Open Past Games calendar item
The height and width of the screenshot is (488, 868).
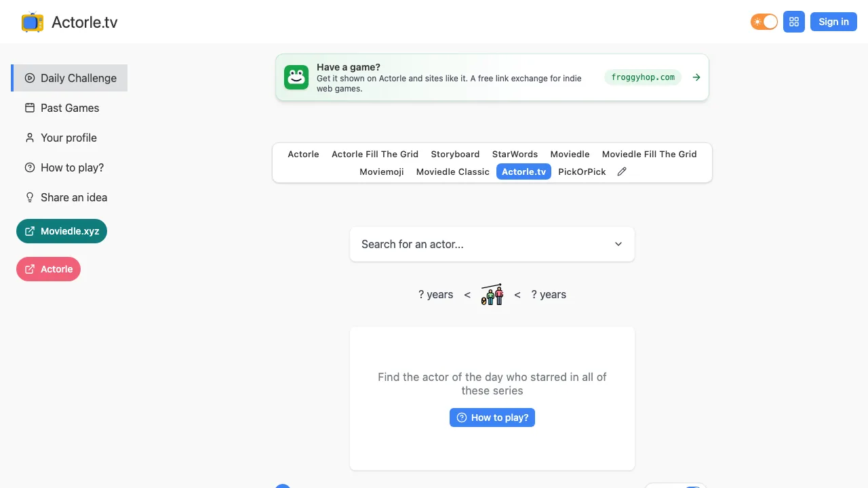coord(69,108)
